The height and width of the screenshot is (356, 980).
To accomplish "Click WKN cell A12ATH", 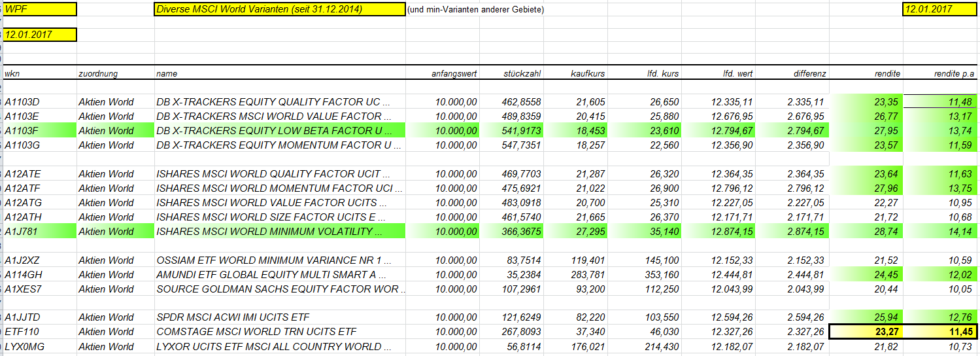I will (x=39, y=217).
